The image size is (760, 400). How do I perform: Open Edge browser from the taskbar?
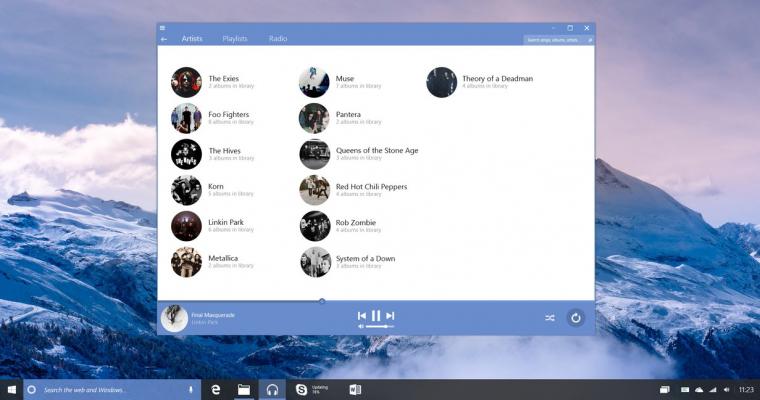click(x=216, y=390)
